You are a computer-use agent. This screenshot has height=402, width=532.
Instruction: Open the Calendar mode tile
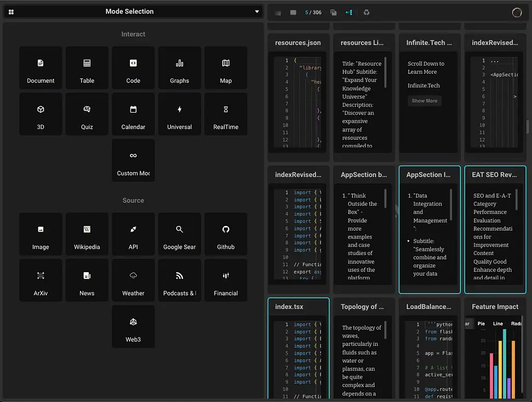(134, 114)
